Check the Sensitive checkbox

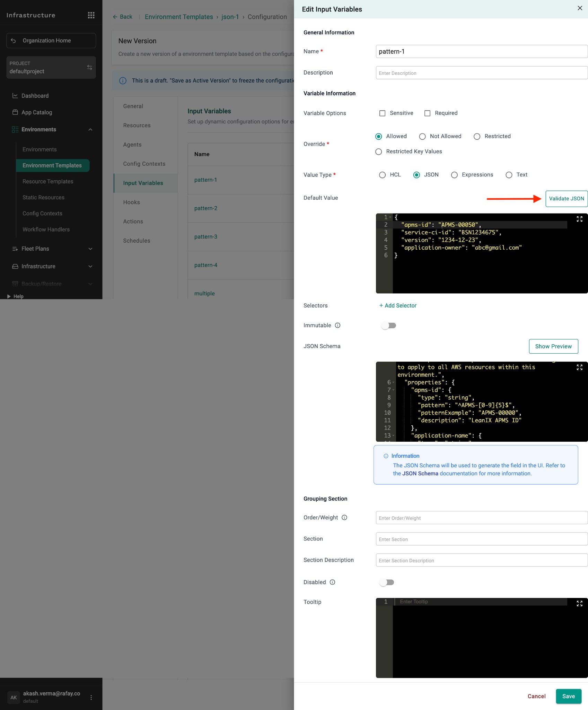(382, 113)
